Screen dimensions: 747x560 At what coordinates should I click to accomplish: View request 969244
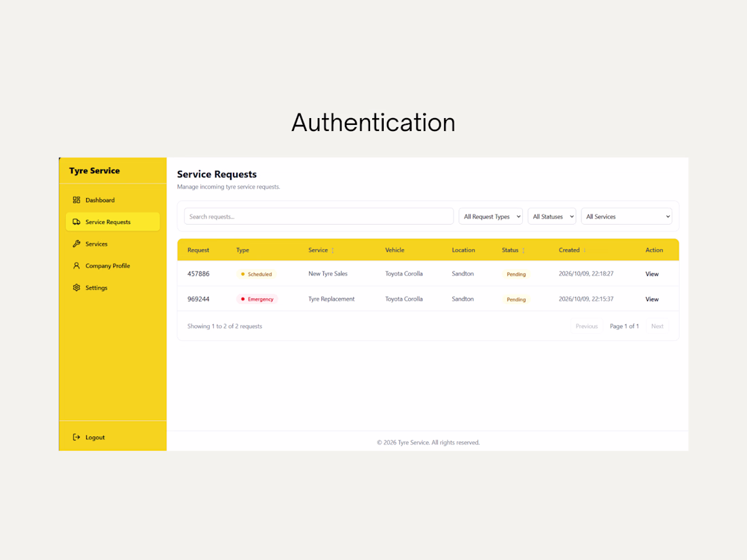tap(652, 299)
